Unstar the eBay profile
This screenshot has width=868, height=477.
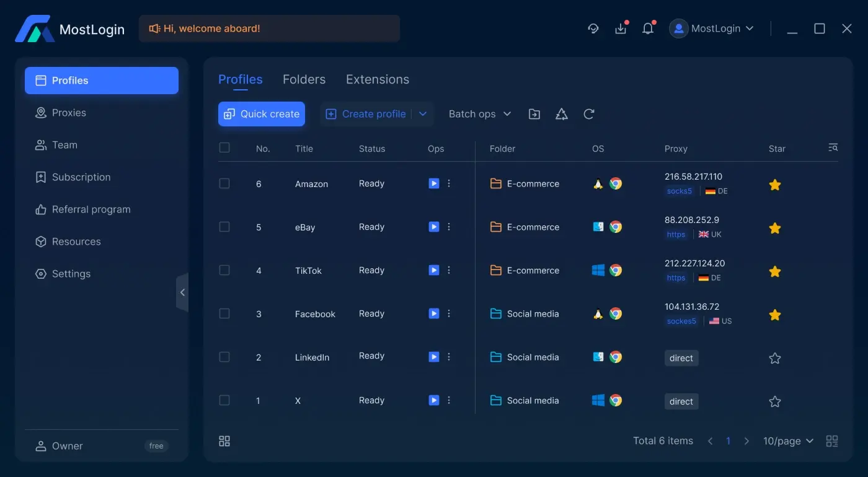[x=774, y=228]
